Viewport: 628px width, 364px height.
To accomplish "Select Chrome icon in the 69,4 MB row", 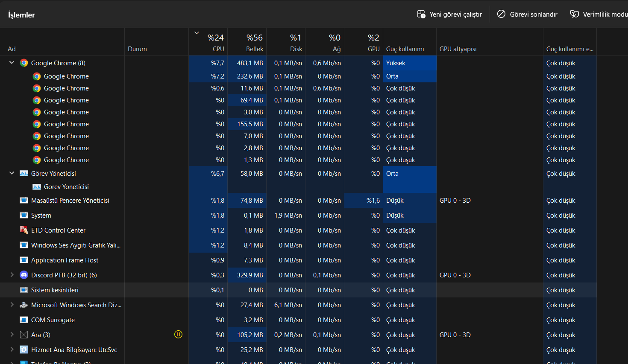I will [x=37, y=100].
